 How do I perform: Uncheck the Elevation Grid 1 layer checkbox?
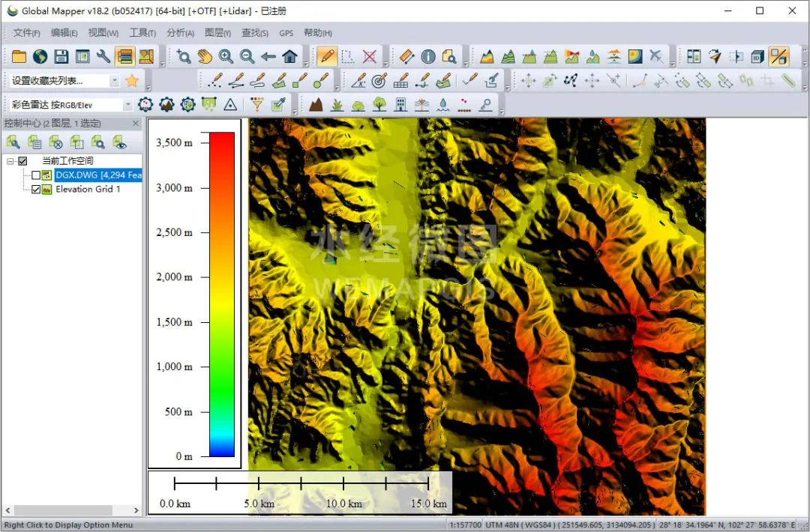click(36, 190)
